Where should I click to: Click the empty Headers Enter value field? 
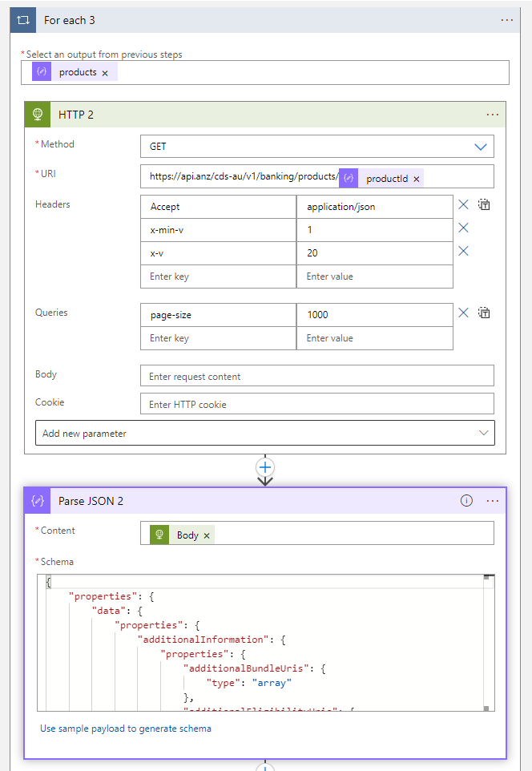pos(375,277)
